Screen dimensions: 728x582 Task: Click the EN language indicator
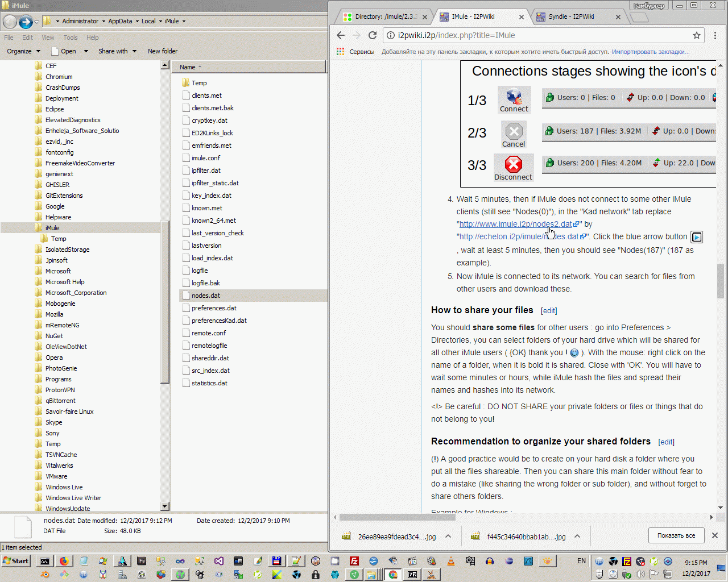pos(581,561)
